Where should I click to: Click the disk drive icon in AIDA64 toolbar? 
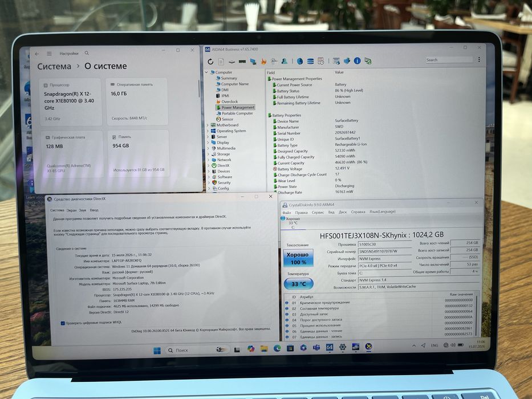pos(232,62)
